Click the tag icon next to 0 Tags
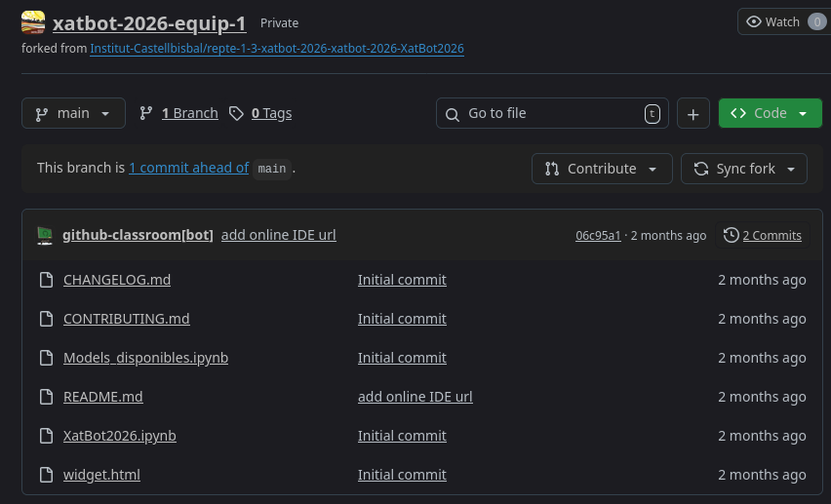This screenshot has height=504, width=831. (x=236, y=113)
